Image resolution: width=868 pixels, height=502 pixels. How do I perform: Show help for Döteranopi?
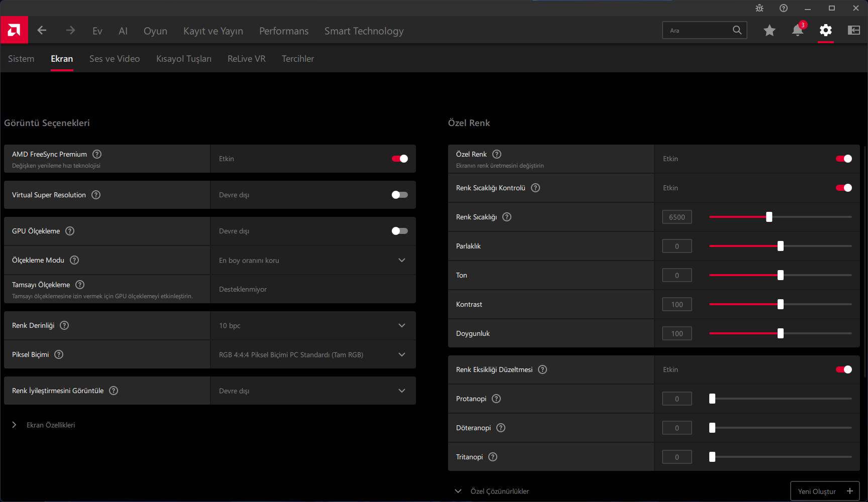click(501, 428)
